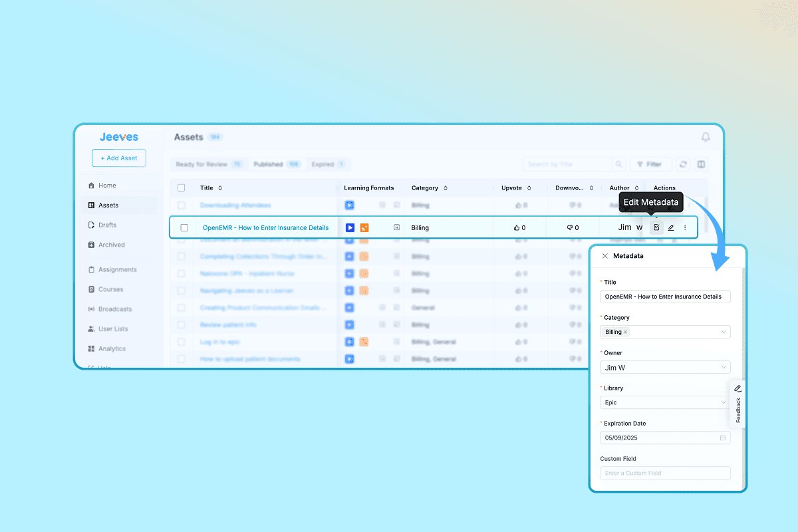Sort by Upvote column arrows

529,188
